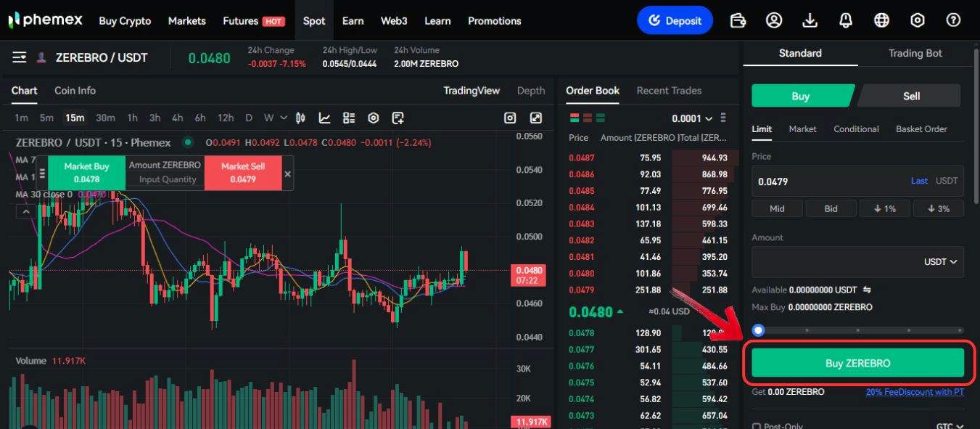980x429 pixels.
Task: Open the wallet assets icon
Action: point(738,20)
